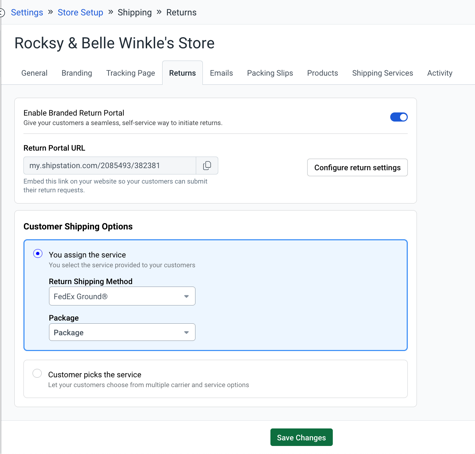Switch to the Emails tab
Viewport: 475px width, 454px height.
pos(221,73)
